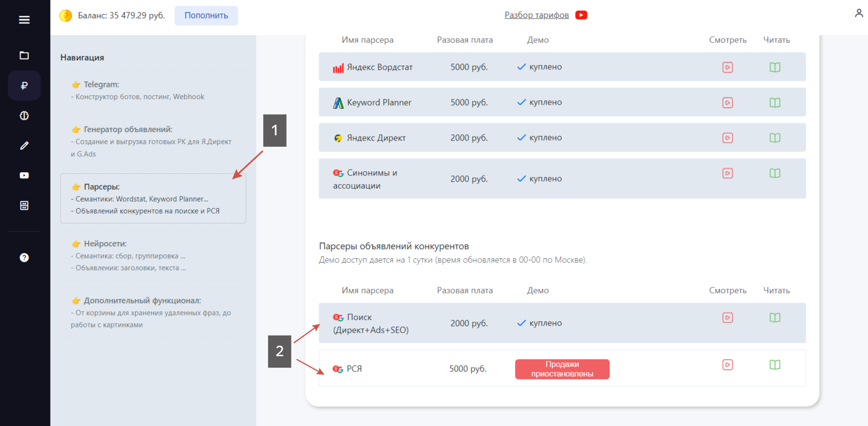Read guide for Поиск (Директ+Ads+SEO) parser

coord(775,318)
